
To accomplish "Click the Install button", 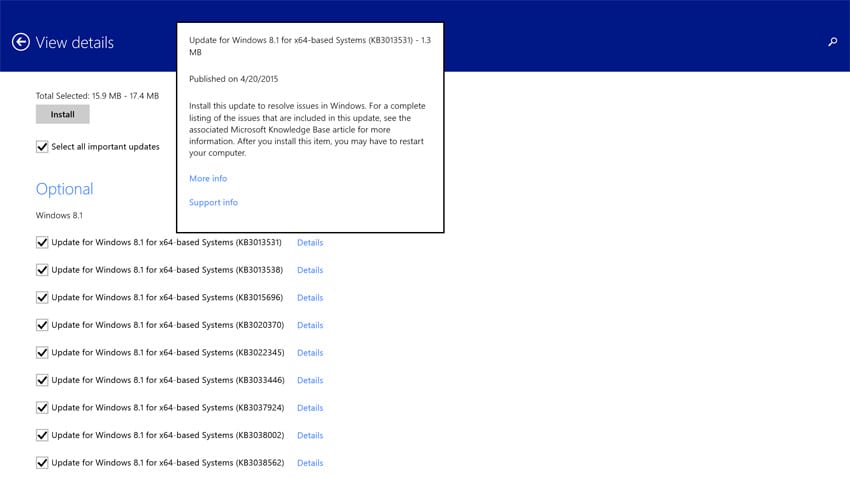I will coord(62,114).
